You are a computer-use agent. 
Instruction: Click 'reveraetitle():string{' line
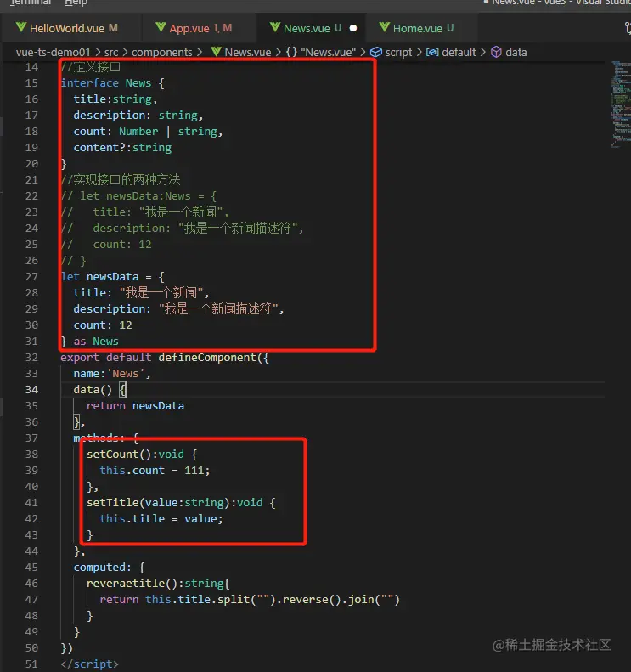[158, 584]
